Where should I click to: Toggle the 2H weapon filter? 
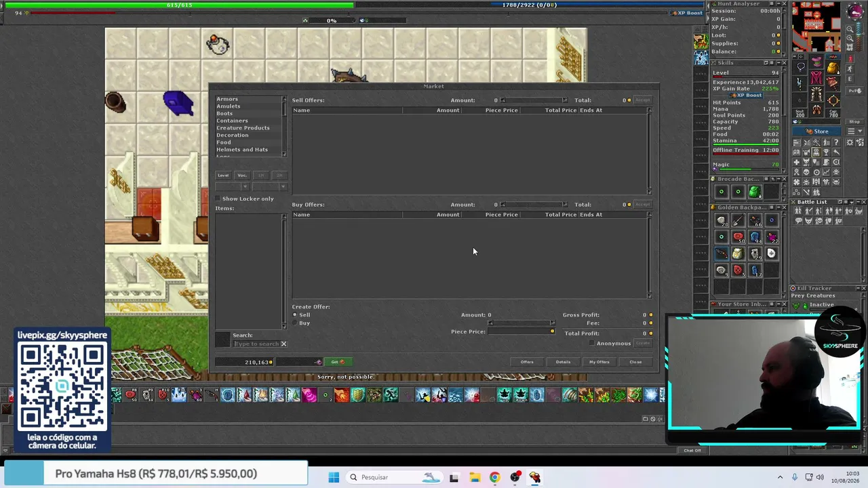tap(279, 176)
